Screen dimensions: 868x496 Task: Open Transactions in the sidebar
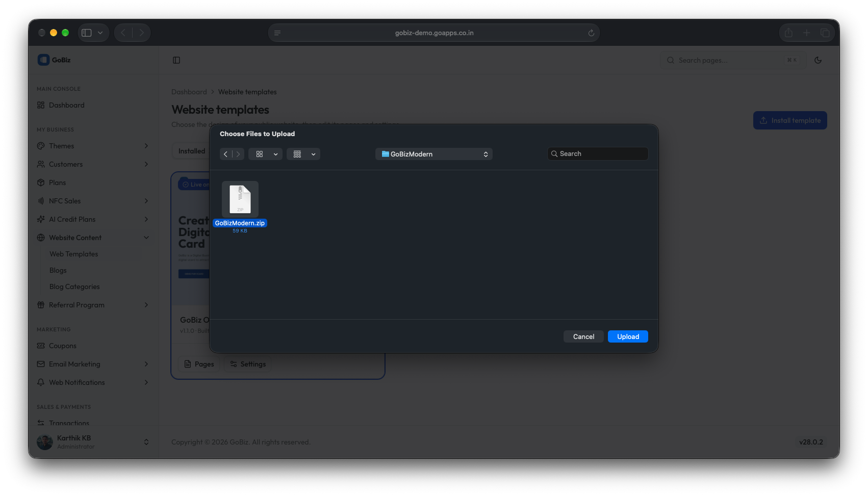pos(69,423)
